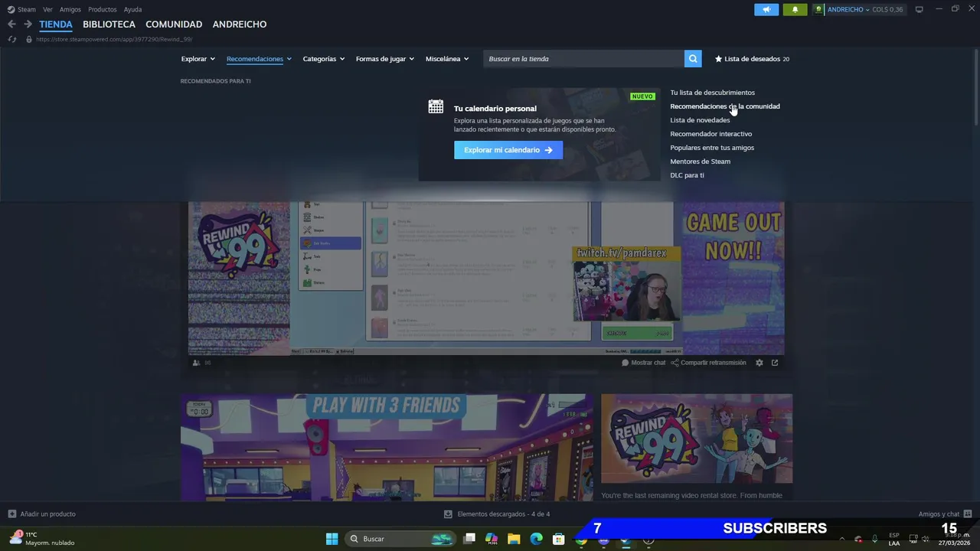The image size is (980, 551).
Task: Open DLC para ti
Action: tap(687, 175)
